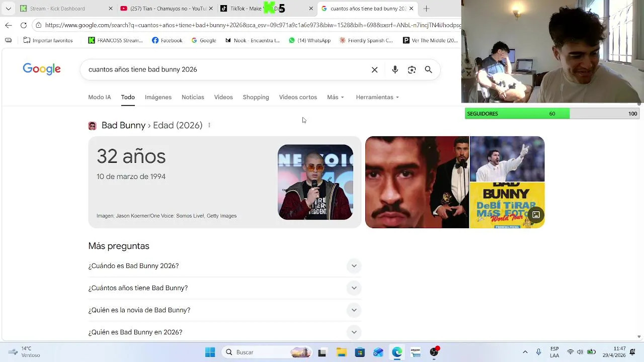Image resolution: width=644 pixels, height=362 pixels.
Task: Close the Google search results tab
Action: point(411,9)
